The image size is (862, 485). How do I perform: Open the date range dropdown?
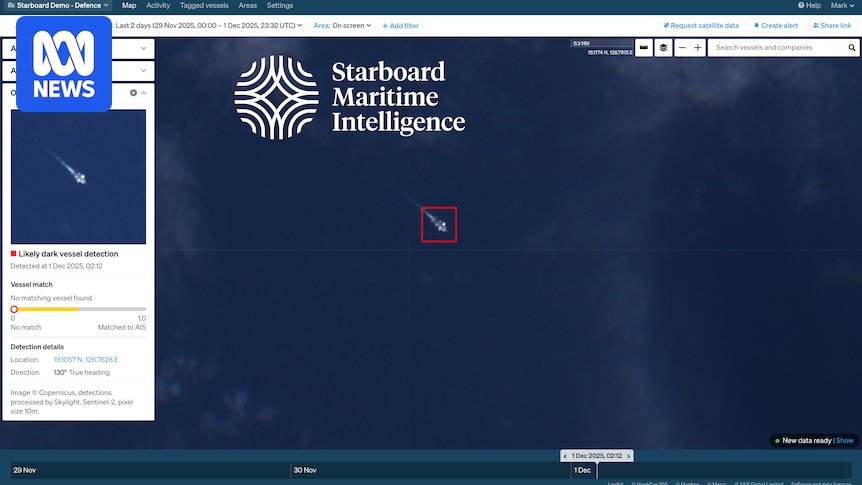point(210,25)
